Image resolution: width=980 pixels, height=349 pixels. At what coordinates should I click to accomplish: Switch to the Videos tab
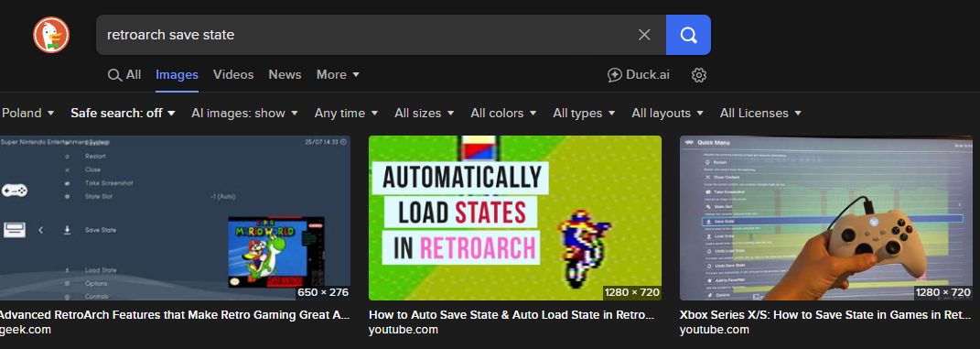tap(233, 75)
